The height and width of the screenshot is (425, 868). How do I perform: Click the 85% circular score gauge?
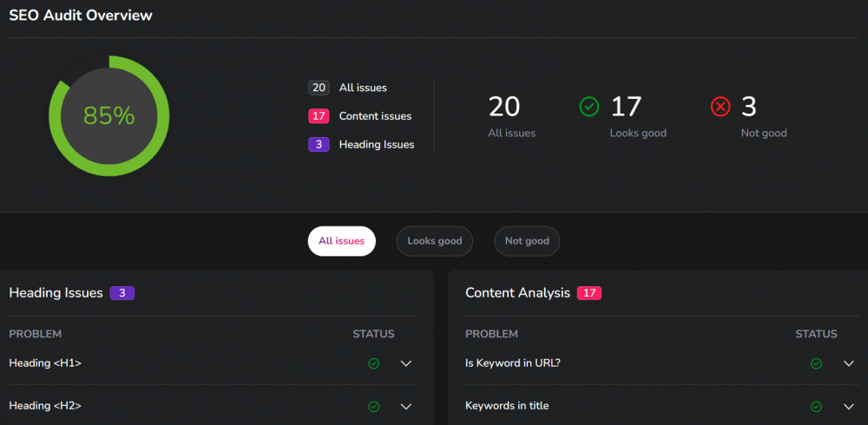coord(108,115)
